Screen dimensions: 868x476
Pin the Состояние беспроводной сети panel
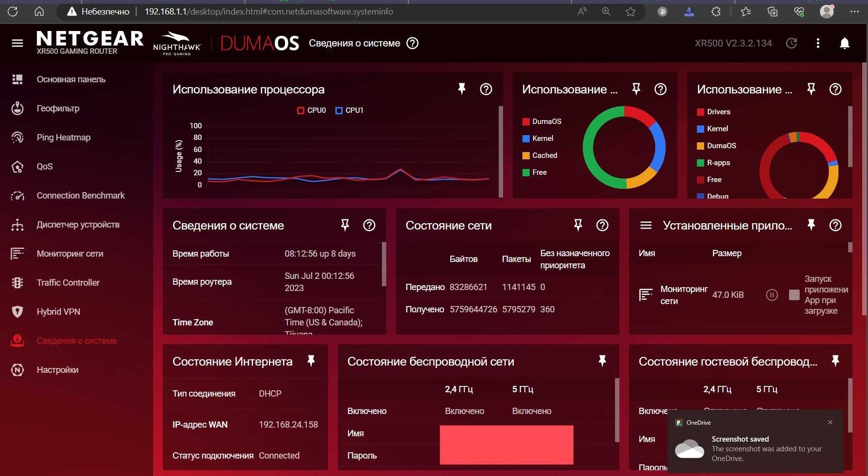coord(602,361)
